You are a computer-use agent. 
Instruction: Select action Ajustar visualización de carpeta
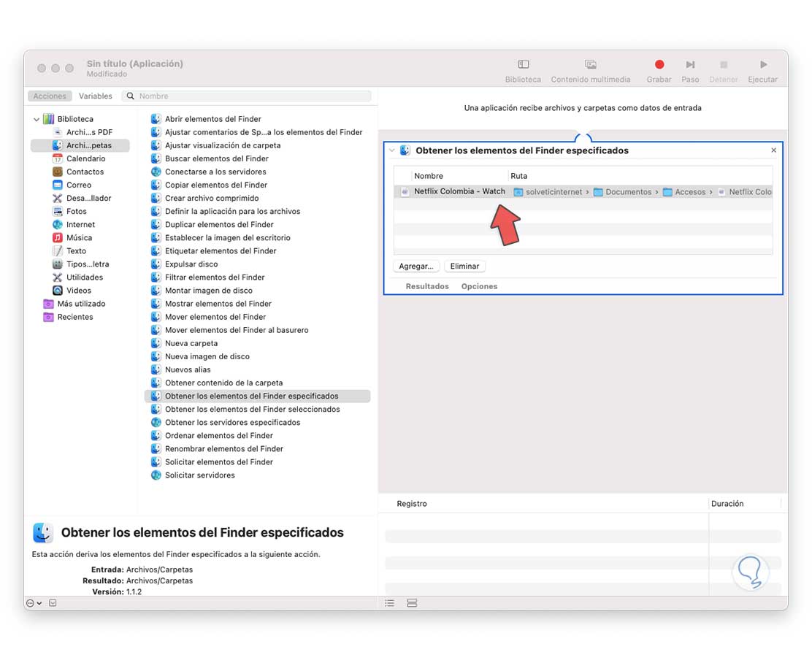pos(216,145)
